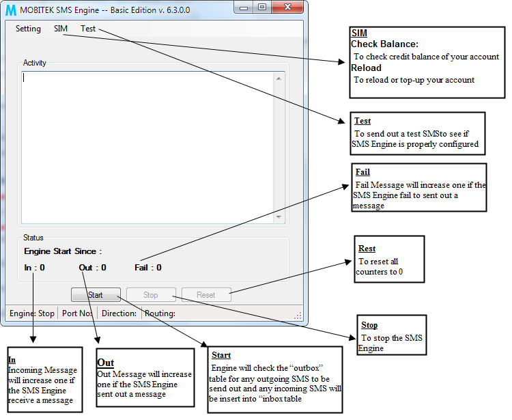
Task: Reset all counters with Reset button
Action: tap(205, 295)
